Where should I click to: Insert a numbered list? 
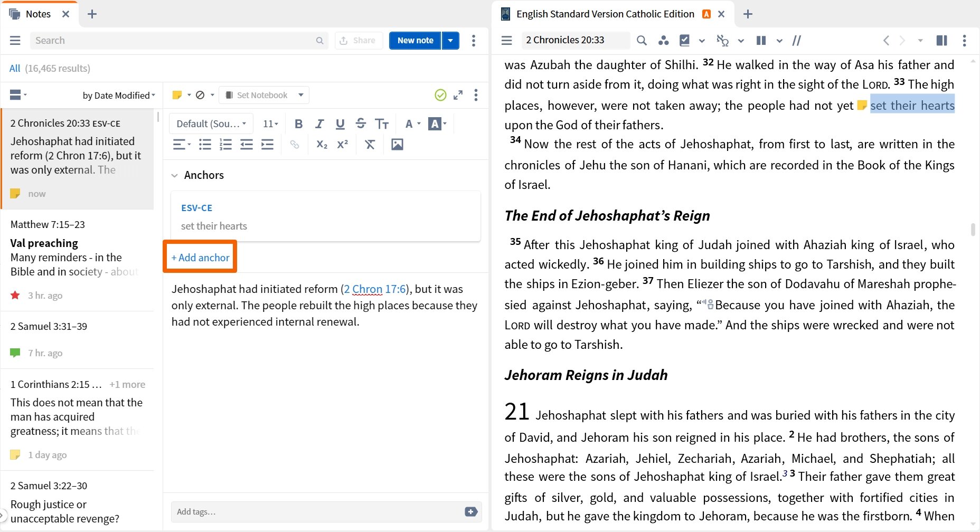tap(225, 145)
